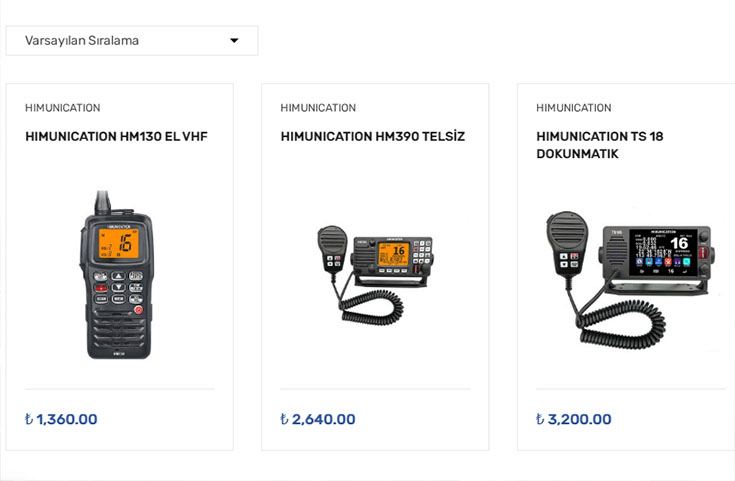Open the HM390 telsiz product image
Image resolution: width=735 pixels, height=481 pixels.
[x=375, y=276]
